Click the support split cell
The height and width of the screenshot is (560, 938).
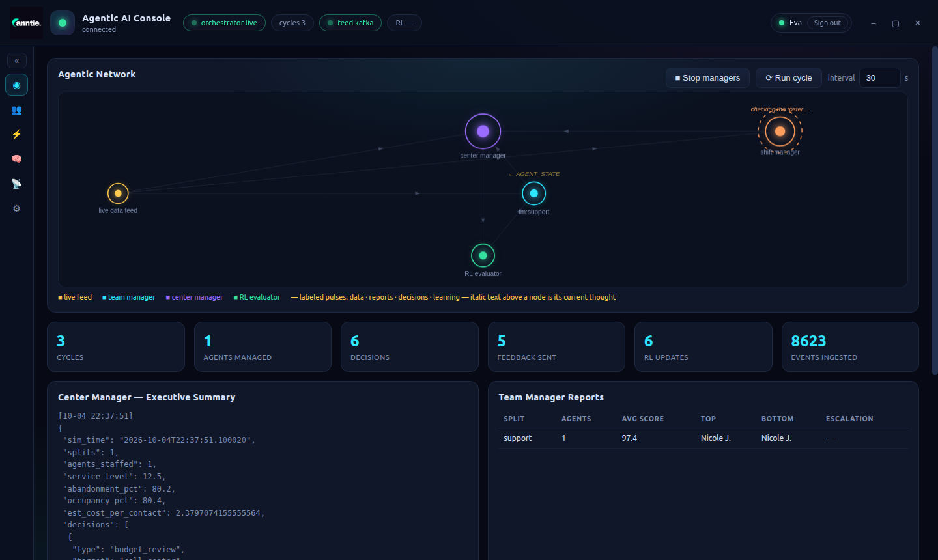(518, 438)
